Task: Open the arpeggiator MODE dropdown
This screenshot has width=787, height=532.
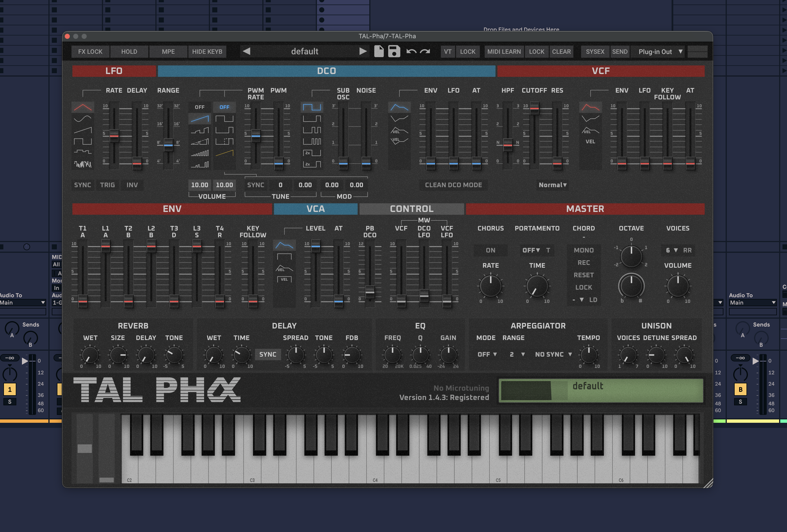Action: pyautogui.click(x=487, y=354)
